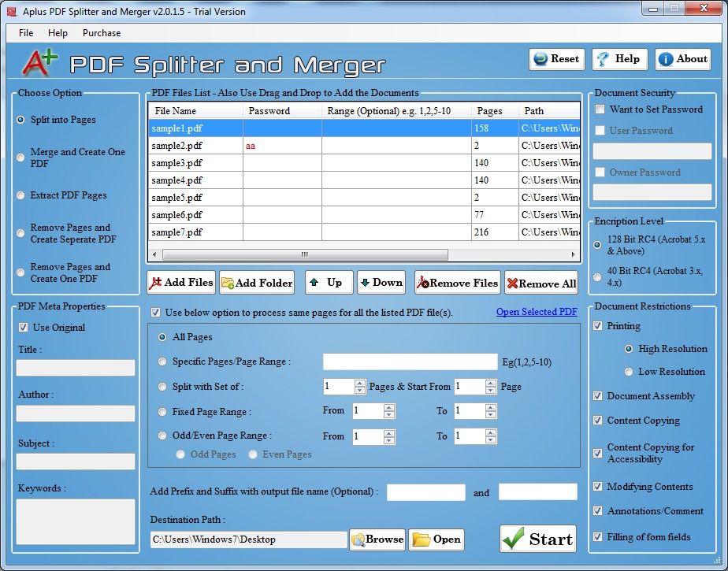Click Open Selected PDF link
The height and width of the screenshot is (571, 728).
tap(537, 312)
